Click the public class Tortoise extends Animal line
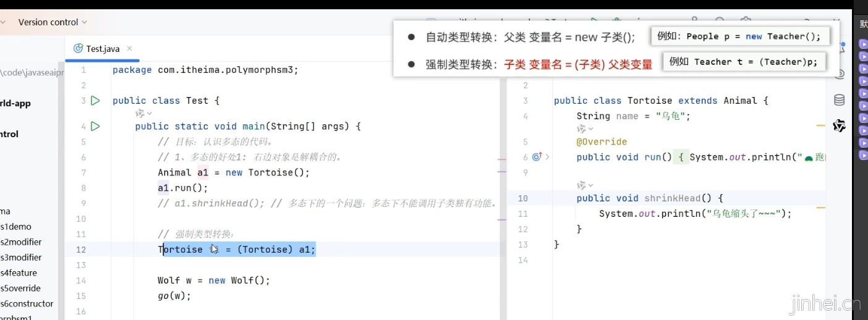The width and height of the screenshot is (868, 320). tap(661, 101)
